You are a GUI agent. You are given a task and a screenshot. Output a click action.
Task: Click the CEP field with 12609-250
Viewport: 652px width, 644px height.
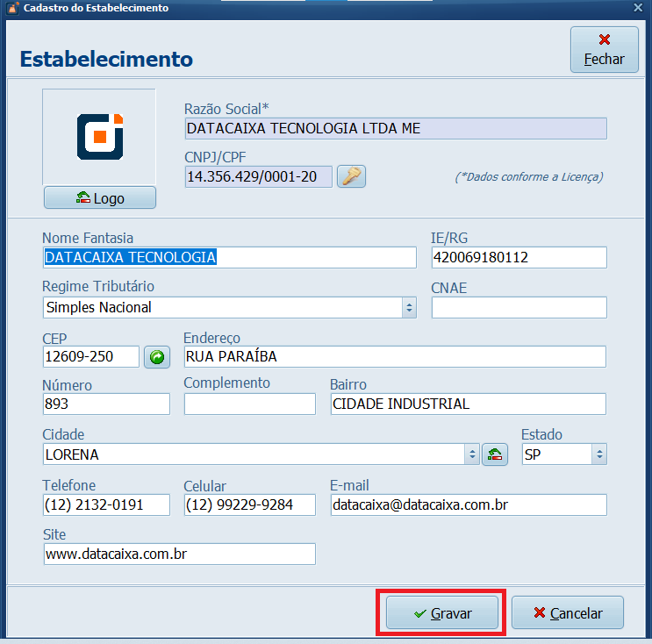point(90,357)
